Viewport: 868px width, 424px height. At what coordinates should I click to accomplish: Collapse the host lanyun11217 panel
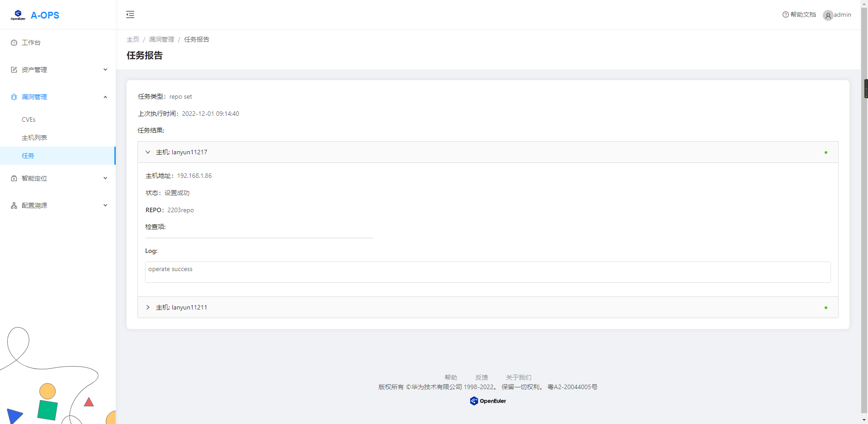[x=148, y=152]
